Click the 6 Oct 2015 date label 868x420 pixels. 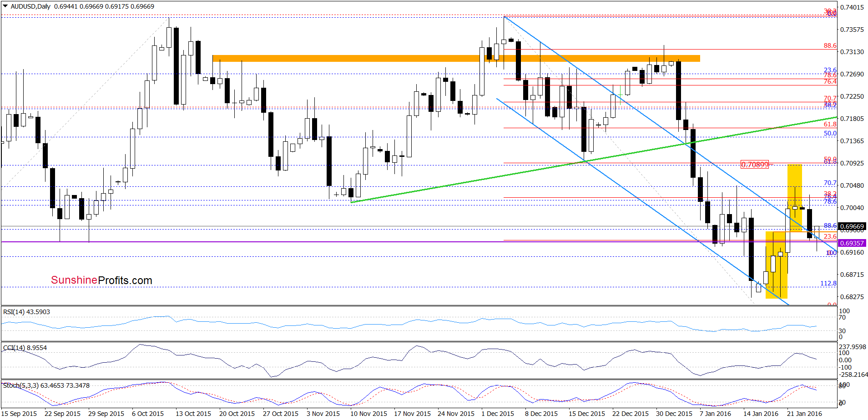coord(148,414)
